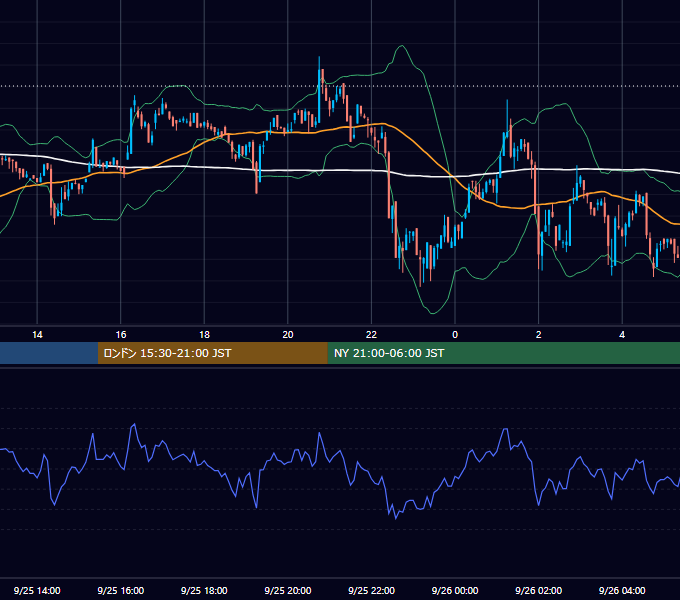Click the 9/25 20:00 time label
680x600 pixels.
(288, 590)
